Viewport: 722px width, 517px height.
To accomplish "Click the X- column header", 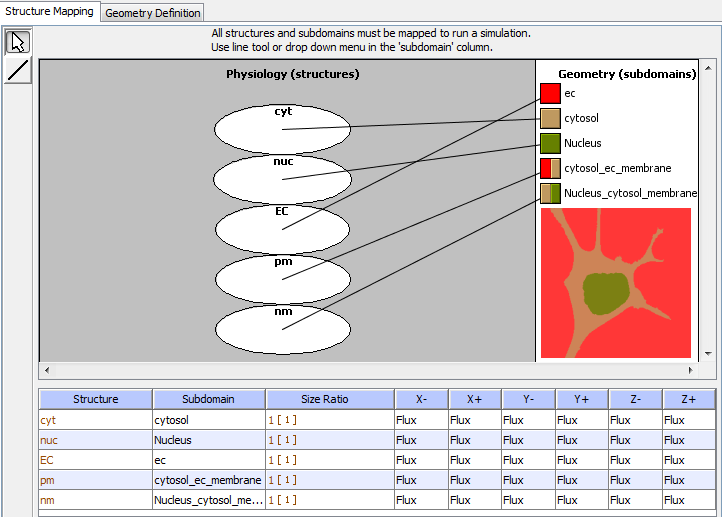I will [421, 399].
